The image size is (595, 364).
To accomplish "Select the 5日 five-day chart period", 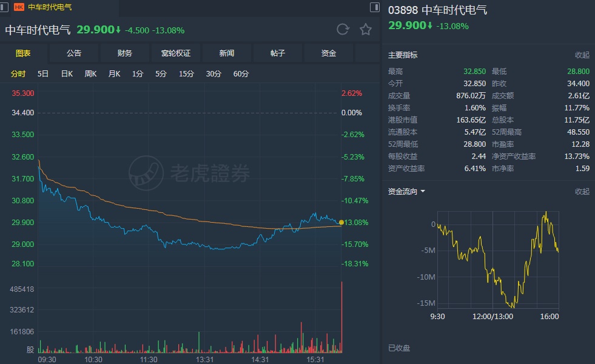I will point(43,73).
